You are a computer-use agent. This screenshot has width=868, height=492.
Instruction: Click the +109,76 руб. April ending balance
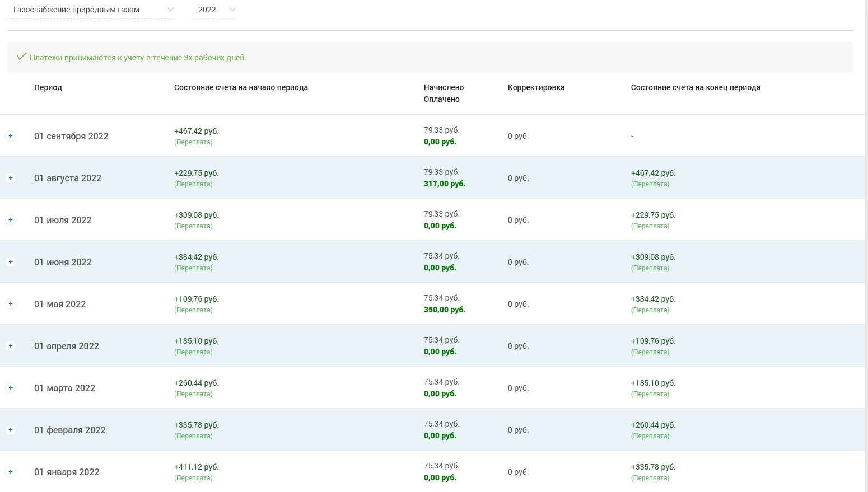pyautogui.click(x=654, y=341)
